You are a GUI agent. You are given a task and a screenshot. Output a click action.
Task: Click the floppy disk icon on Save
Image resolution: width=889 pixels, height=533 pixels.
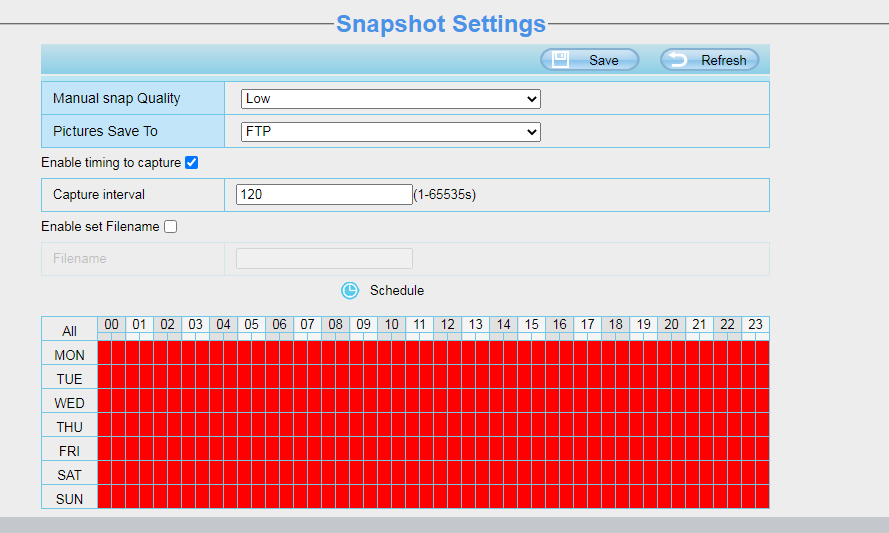(x=561, y=60)
